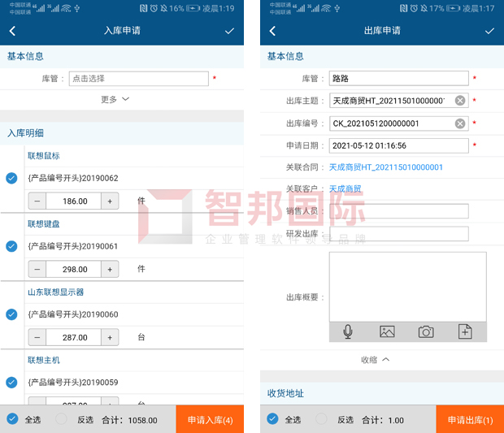The height and width of the screenshot is (433, 504).
Task: Tap the 销售人员 input field
Action: [398, 211]
